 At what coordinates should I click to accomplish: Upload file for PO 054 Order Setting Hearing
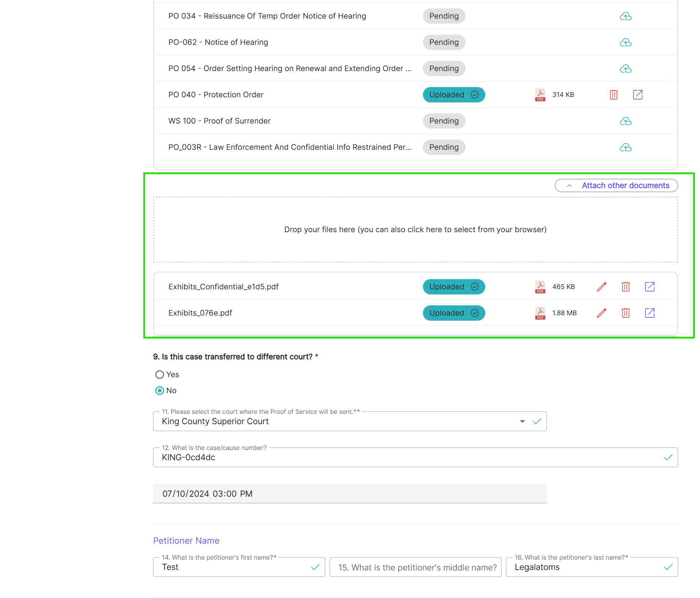[x=626, y=69]
